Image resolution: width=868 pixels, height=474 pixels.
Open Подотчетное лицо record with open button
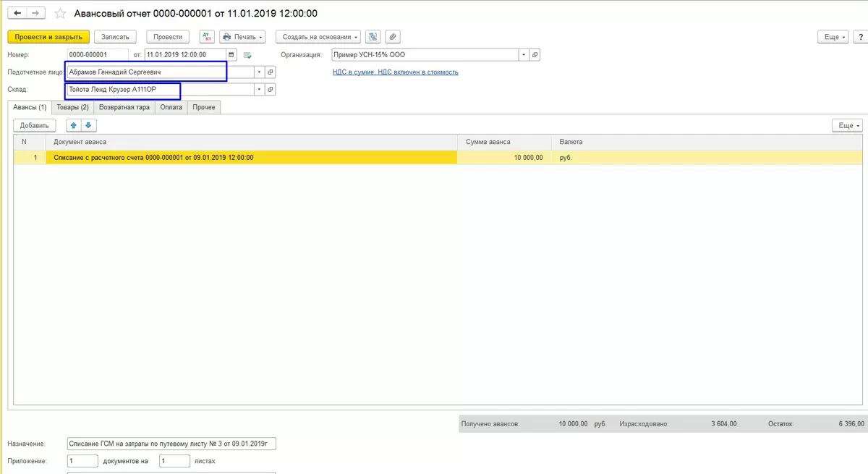(271, 72)
